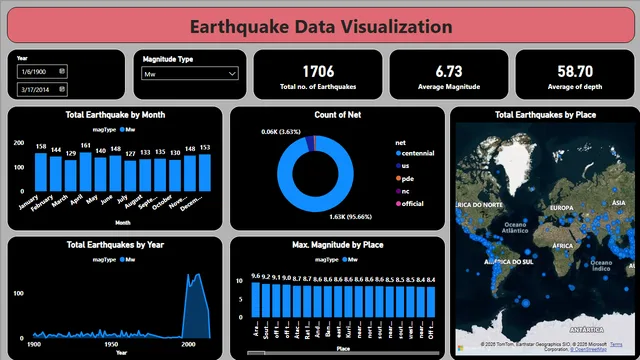Select the 9.0 magnitude bar

(287, 301)
